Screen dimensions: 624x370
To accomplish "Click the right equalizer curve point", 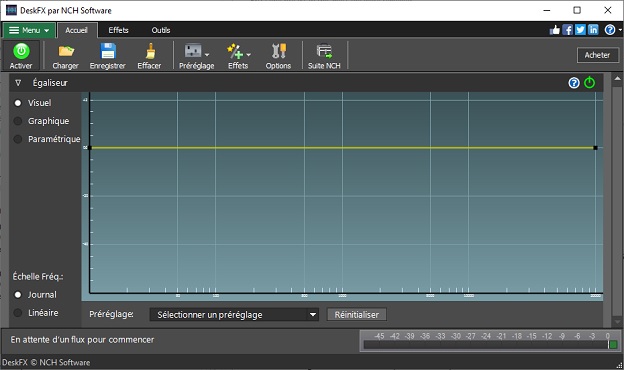I will (595, 148).
